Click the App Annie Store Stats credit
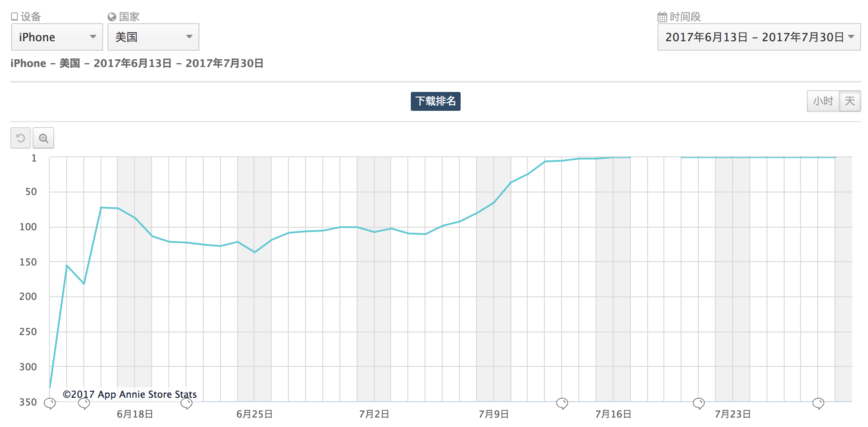Image resolution: width=868 pixels, height=427 pixels. click(x=130, y=394)
